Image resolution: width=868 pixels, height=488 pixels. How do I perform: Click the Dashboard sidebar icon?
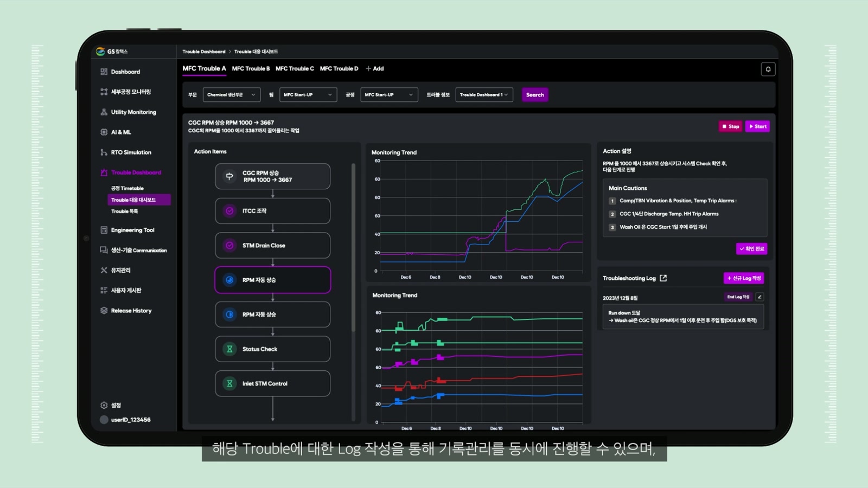tap(104, 72)
